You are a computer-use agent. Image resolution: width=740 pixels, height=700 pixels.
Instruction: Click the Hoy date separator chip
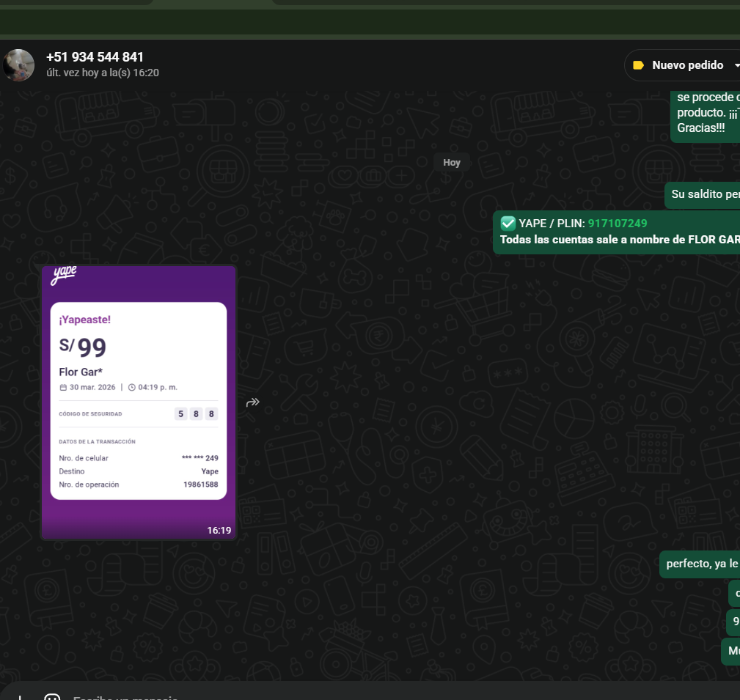tap(451, 162)
